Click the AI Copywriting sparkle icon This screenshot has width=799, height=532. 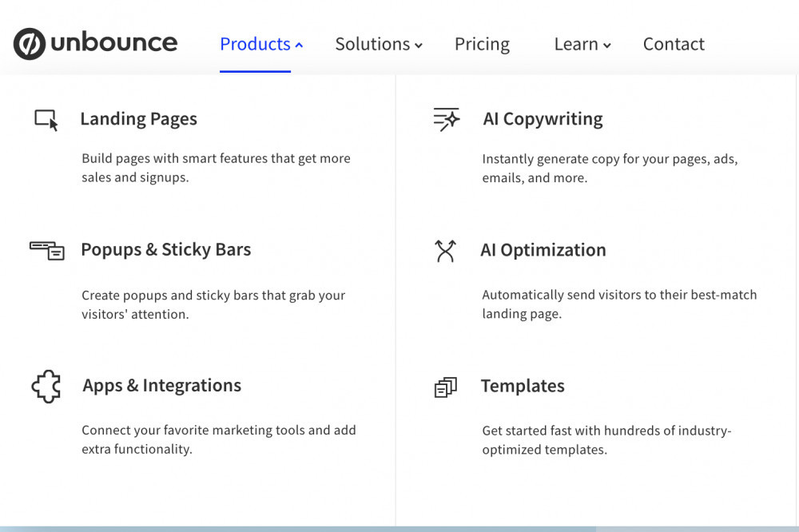pos(447,119)
